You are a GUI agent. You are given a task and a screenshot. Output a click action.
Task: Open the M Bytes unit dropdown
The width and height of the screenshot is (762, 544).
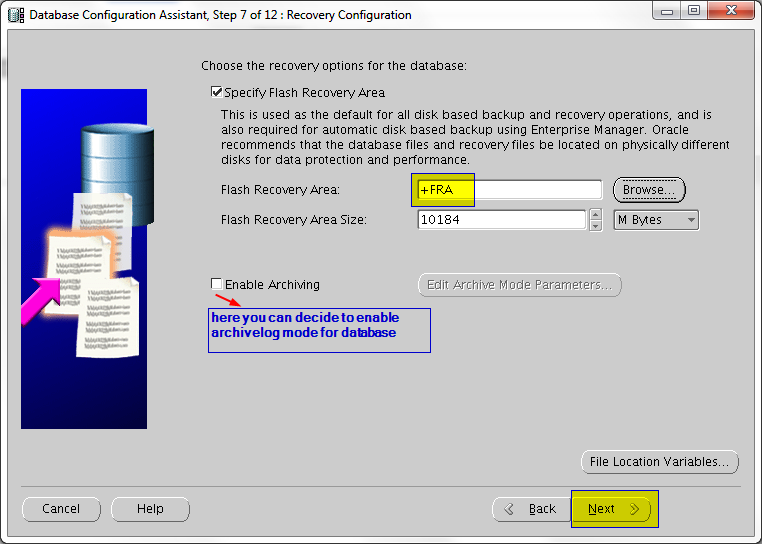click(x=656, y=220)
